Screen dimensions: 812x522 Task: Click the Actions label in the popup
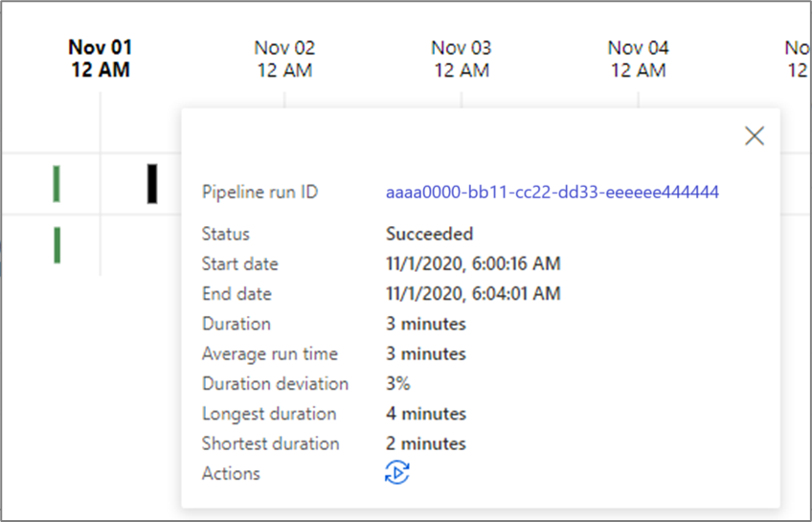(x=231, y=473)
